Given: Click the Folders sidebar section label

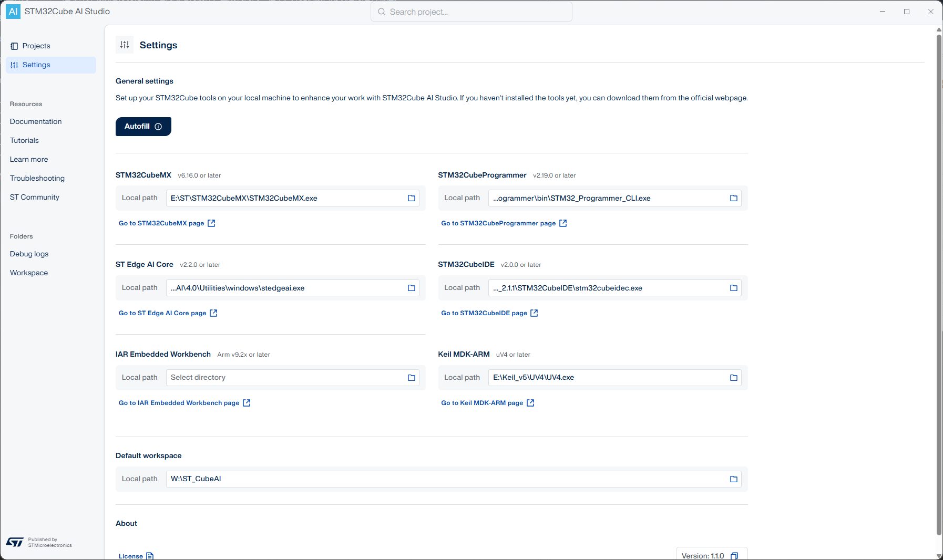Looking at the screenshot, I should tap(22, 237).
